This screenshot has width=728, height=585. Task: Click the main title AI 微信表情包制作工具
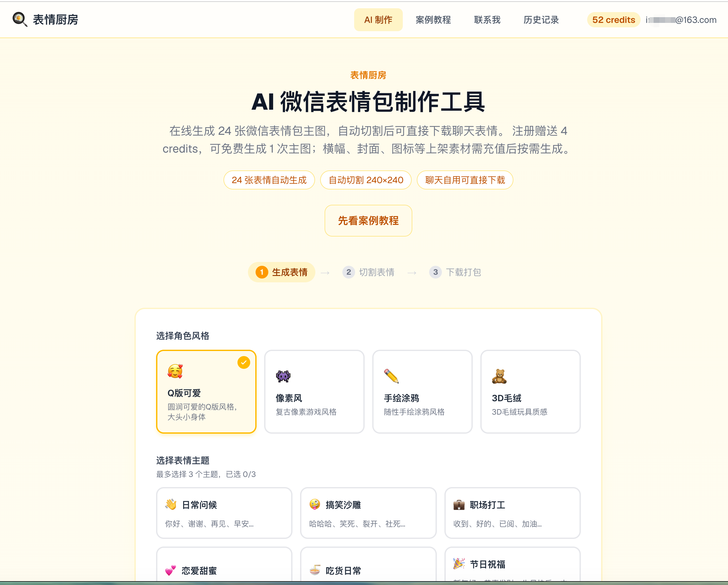(368, 101)
